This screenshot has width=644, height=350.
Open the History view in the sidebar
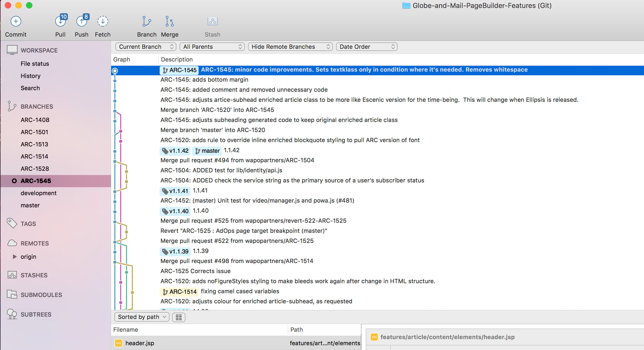click(x=31, y=76)
